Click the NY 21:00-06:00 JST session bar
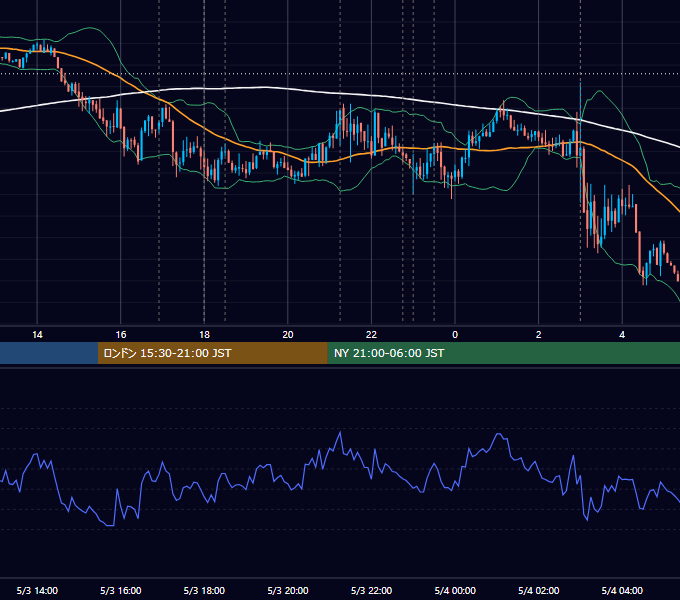 [503, 353]
